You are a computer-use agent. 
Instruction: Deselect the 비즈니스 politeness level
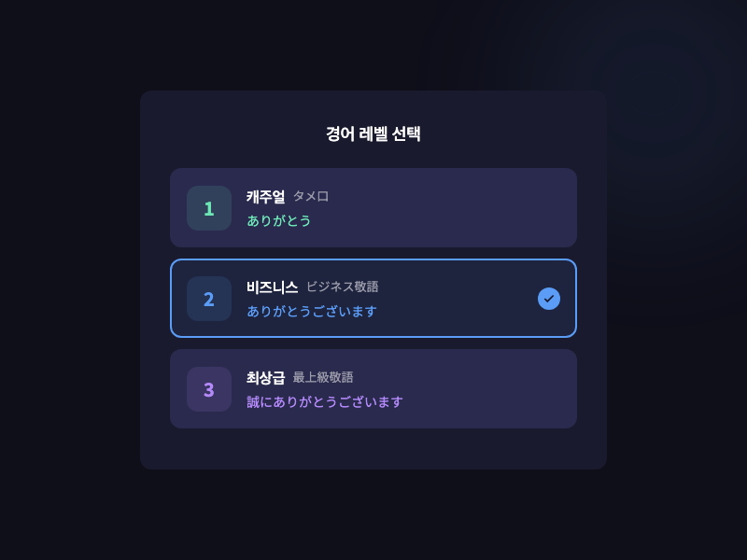click(x=373, y=299)
